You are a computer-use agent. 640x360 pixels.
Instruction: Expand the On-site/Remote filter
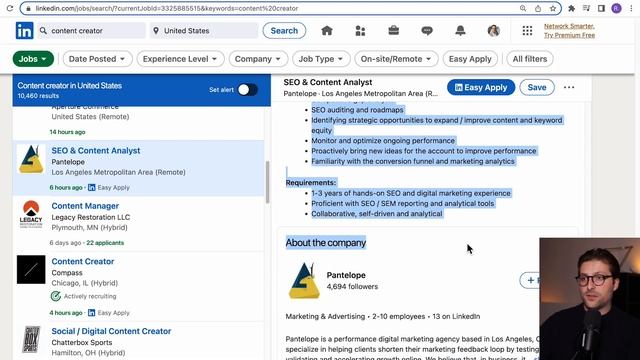tap(396, 59)
